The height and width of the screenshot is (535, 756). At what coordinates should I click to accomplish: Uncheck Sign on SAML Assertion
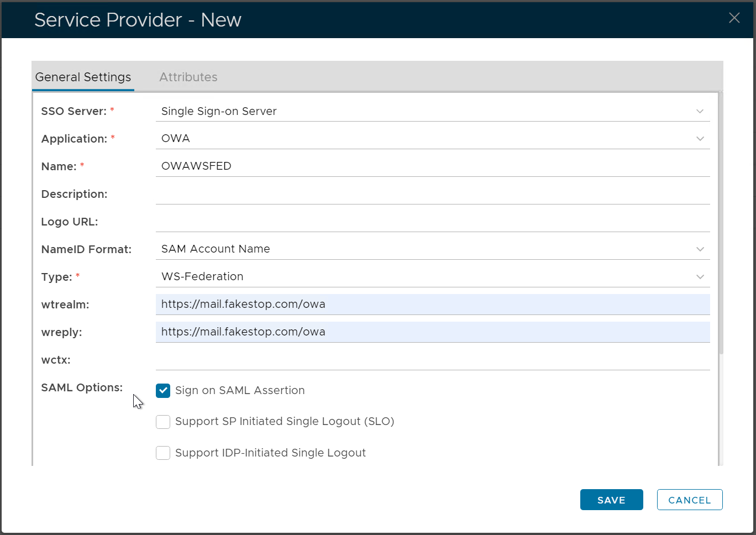pyautogui.click(x=163, y=391)
